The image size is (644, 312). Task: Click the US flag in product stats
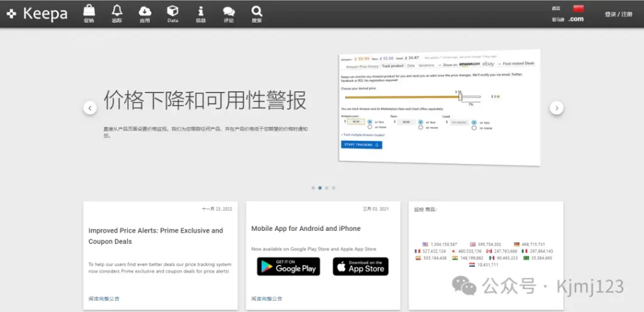click(x=425, y=244)
